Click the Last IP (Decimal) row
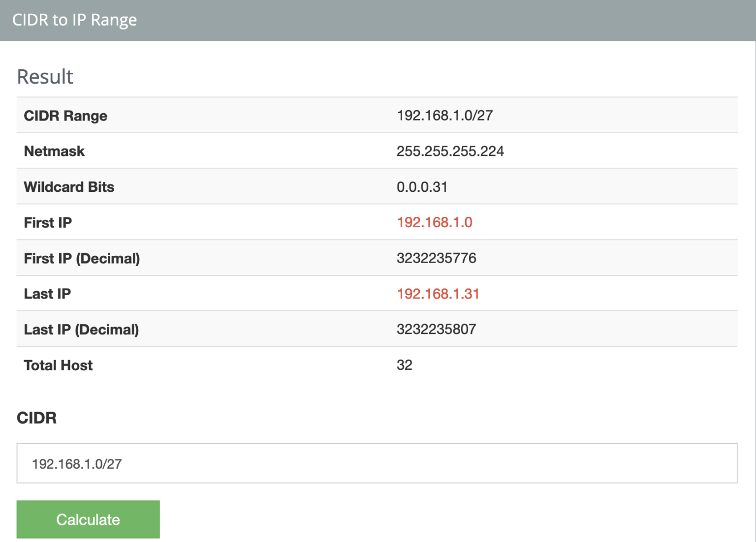Viewport: 756px width, 542px height. [197, 329]
